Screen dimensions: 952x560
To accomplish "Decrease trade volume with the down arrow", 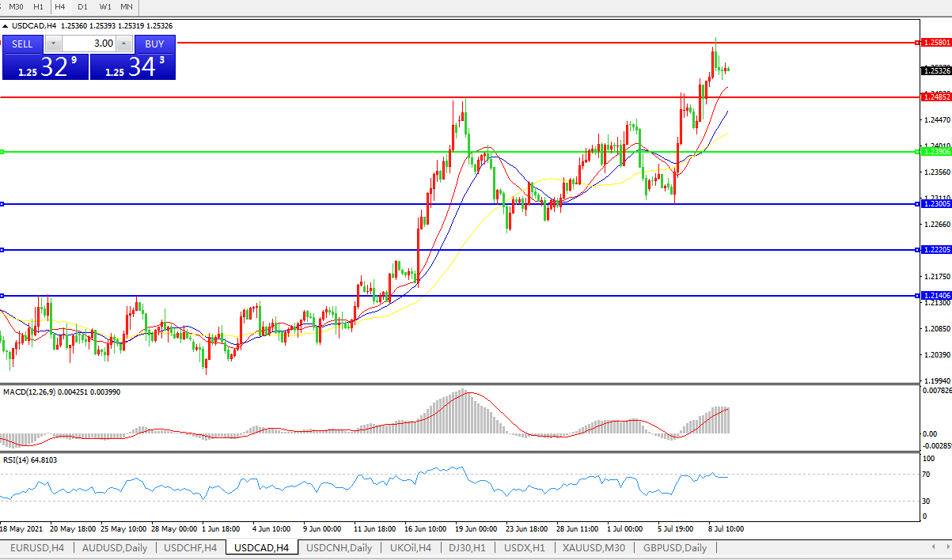I will [53, 44].
